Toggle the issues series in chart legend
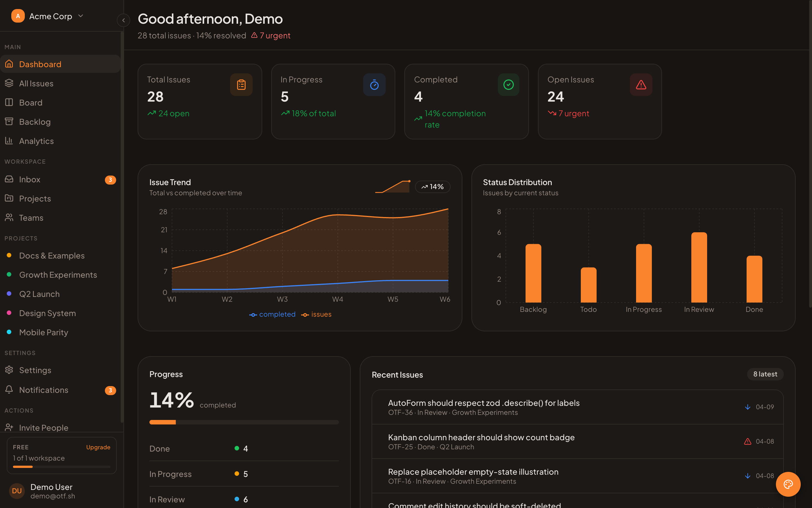812x508 pixels. [316, 314]
